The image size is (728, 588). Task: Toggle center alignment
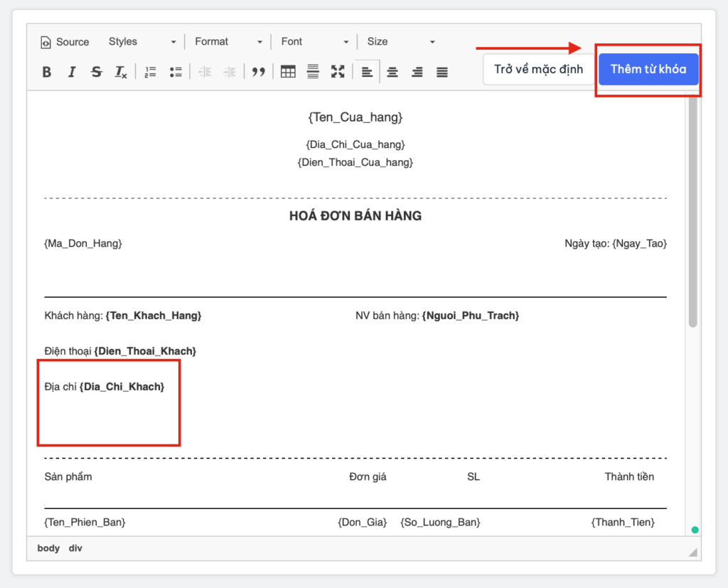pos(392,72)
